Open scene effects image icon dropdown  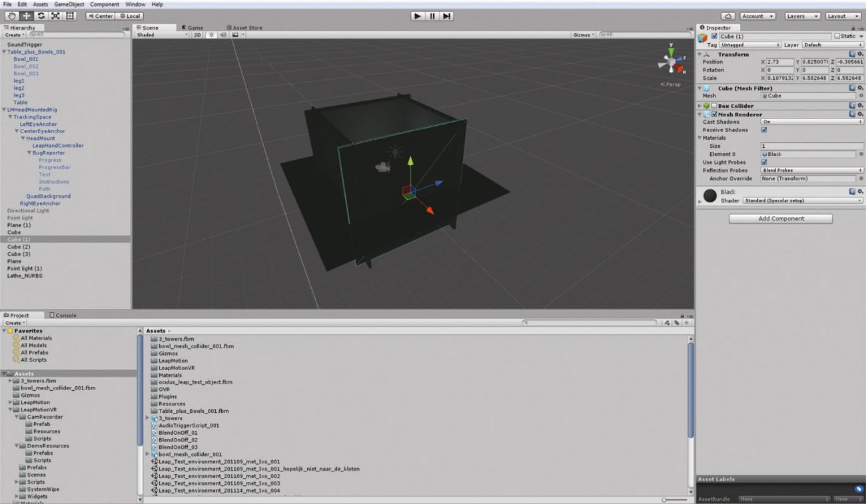(x=237, y=35)
